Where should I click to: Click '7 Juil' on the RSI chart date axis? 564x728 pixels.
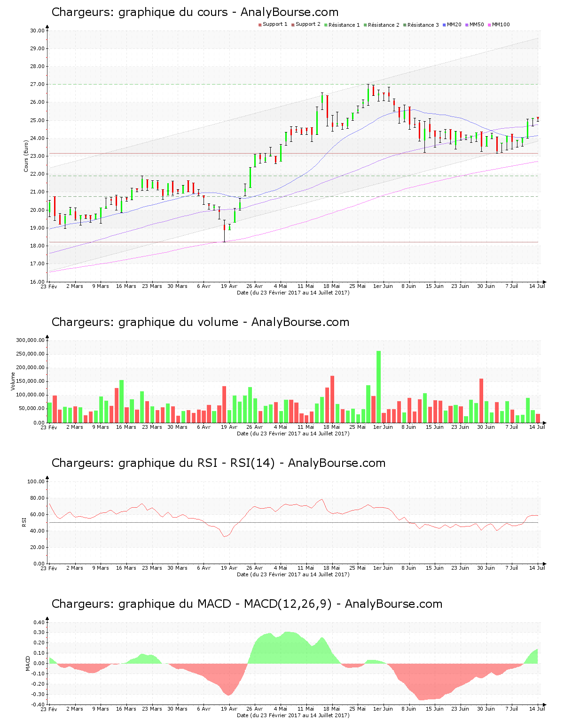click(512, 568)
